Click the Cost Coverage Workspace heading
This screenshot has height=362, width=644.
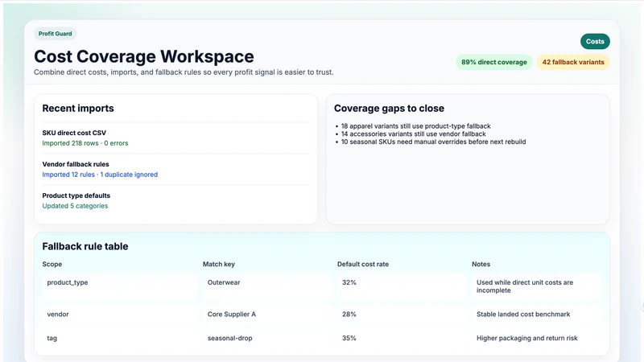(144, 56)
